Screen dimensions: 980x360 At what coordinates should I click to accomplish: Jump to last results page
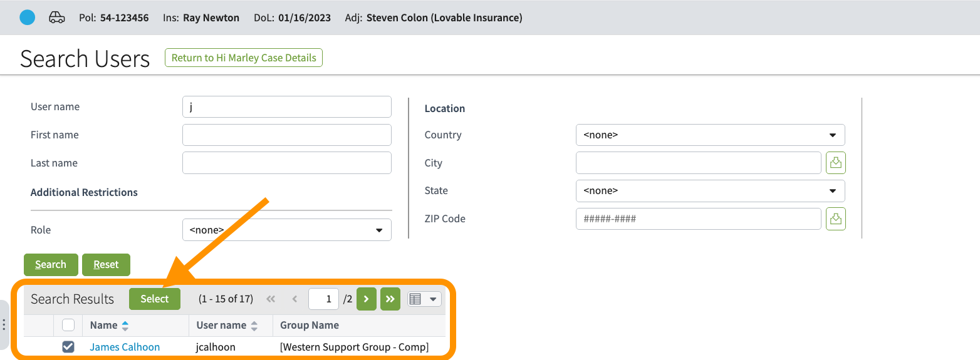(x=390, y=299)
